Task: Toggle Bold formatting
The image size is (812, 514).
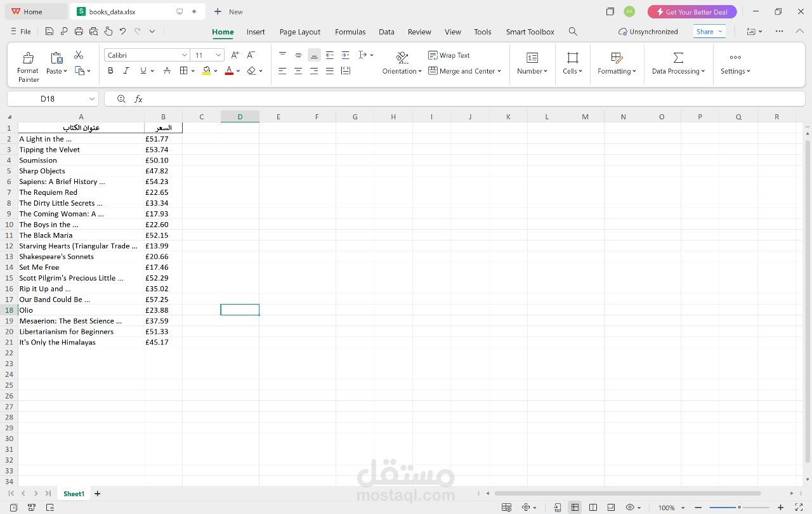Action: pos(110,71)
